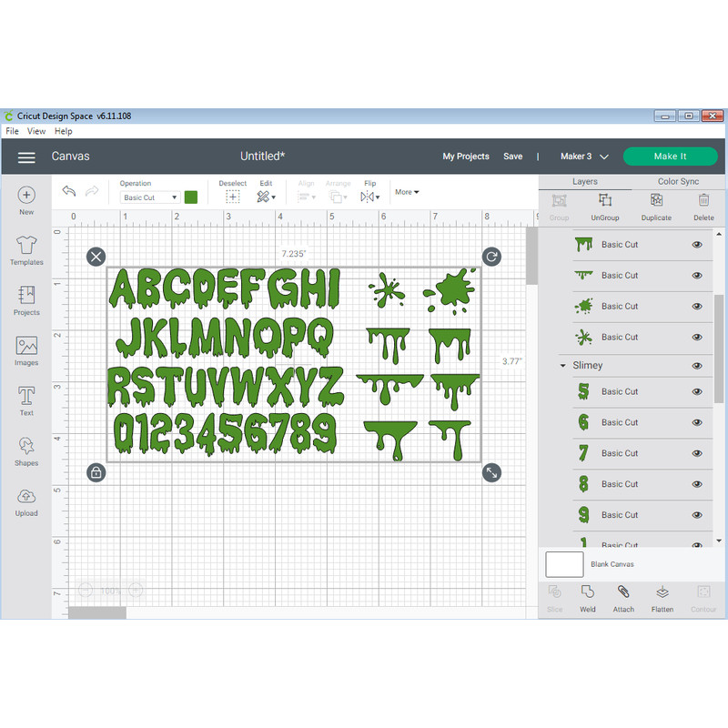This screenshot has height=728, width=728.
Task: Open the Basic Cut operation dropdown
Action: (148, 197)
